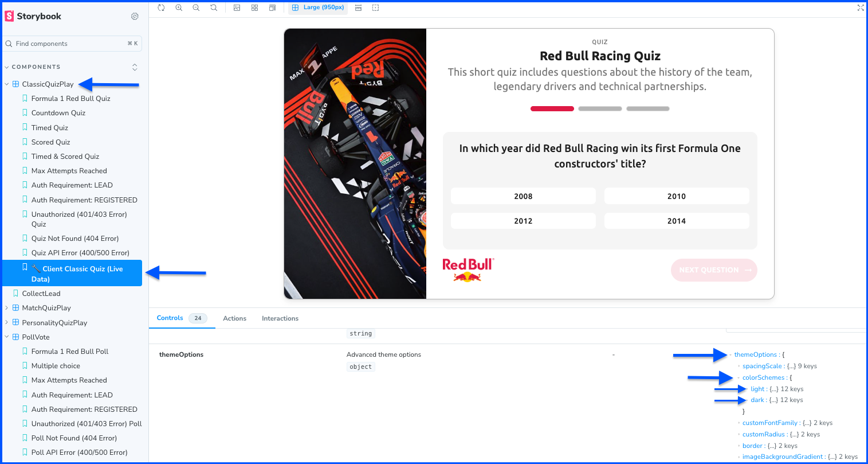
Task: Reset zoom with the toolbar icon
Action: coord(214,8)
